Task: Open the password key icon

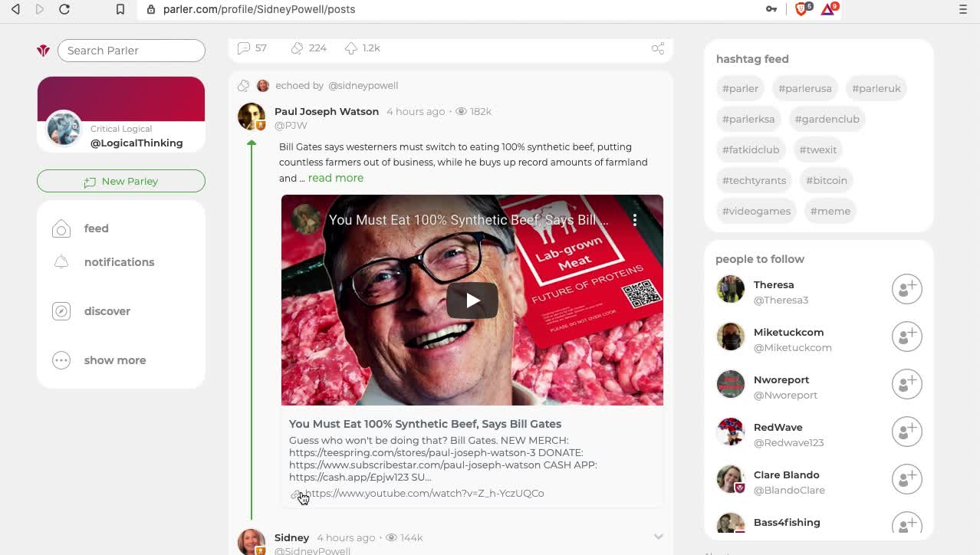Action: click(771, 9)
